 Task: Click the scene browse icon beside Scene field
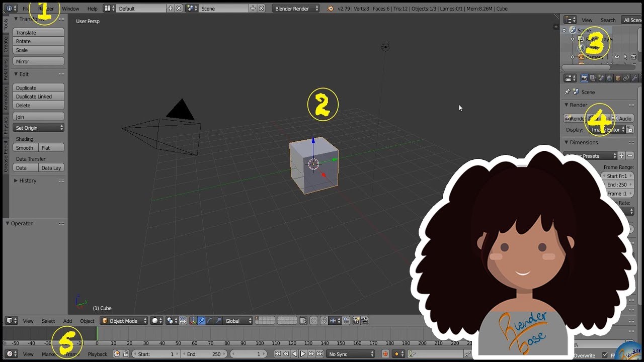pos(192,9)
